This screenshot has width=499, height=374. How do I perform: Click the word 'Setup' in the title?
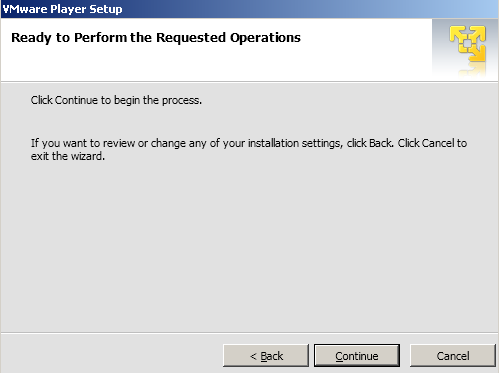point(106,9)
